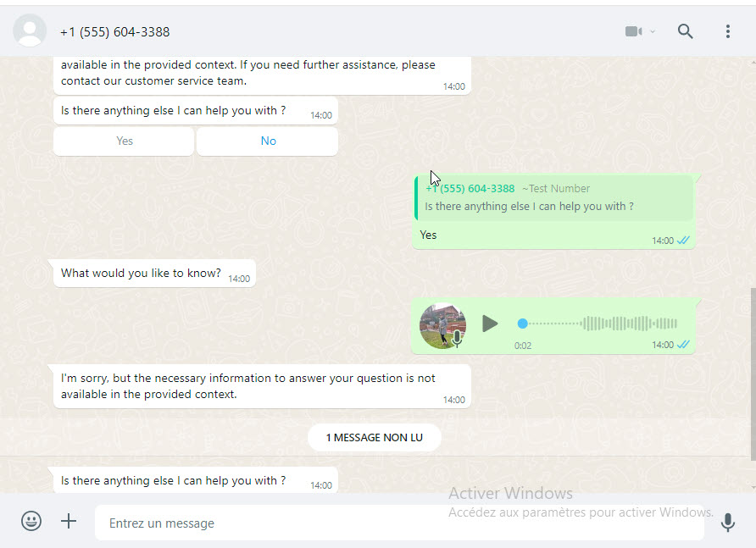Click read receipt ticks on voice message

[x=683, y=344]
